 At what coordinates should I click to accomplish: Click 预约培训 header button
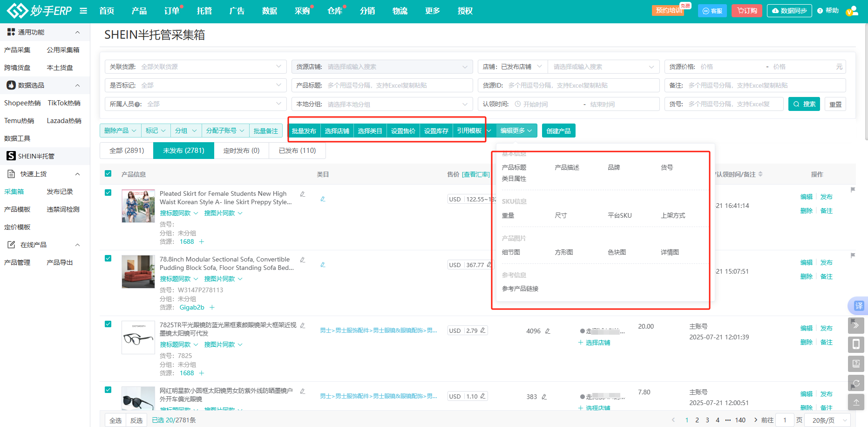(x=669, y=10)
